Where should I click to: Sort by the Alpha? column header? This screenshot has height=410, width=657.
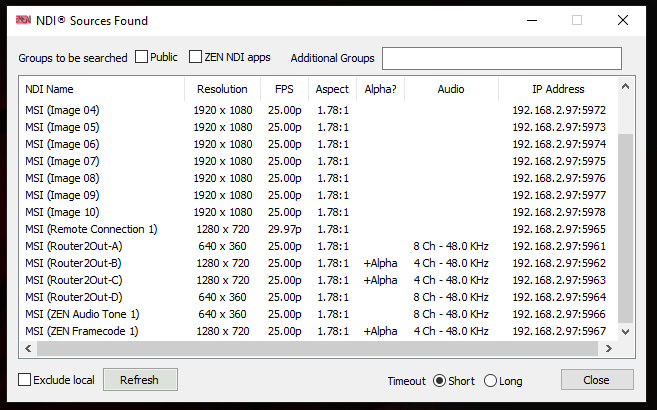380,89
